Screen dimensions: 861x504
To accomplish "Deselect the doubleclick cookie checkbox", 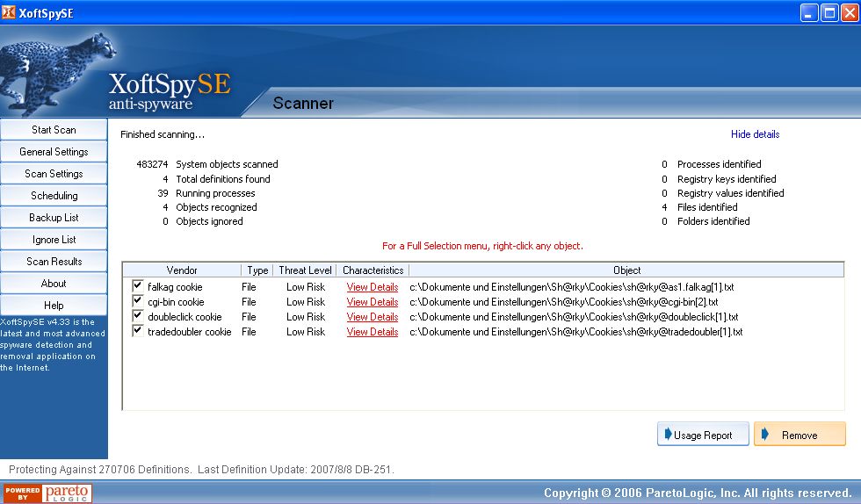I will coord(137,316).
